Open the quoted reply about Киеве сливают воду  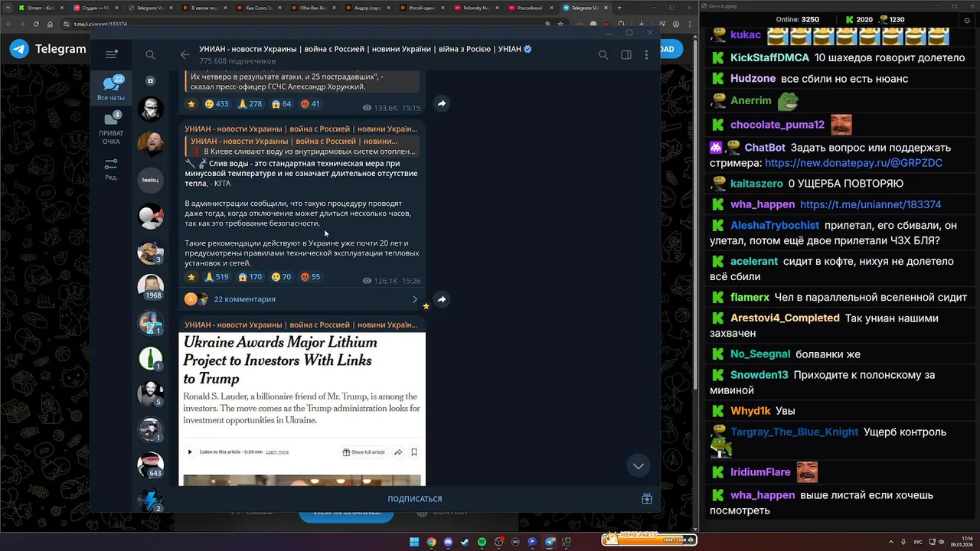pos(302,146)
